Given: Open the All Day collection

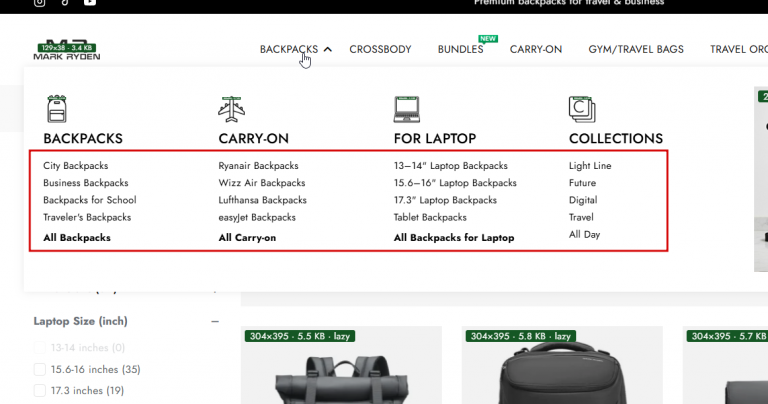Looking at the screenshot, I should [x=584, y=235].
